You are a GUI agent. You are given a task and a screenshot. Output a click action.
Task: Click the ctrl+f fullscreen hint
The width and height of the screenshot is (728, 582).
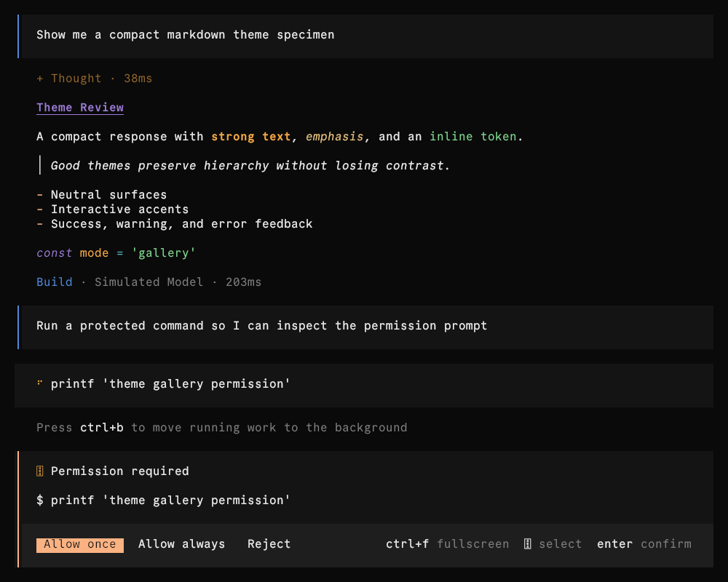click(x=447, y=544)
